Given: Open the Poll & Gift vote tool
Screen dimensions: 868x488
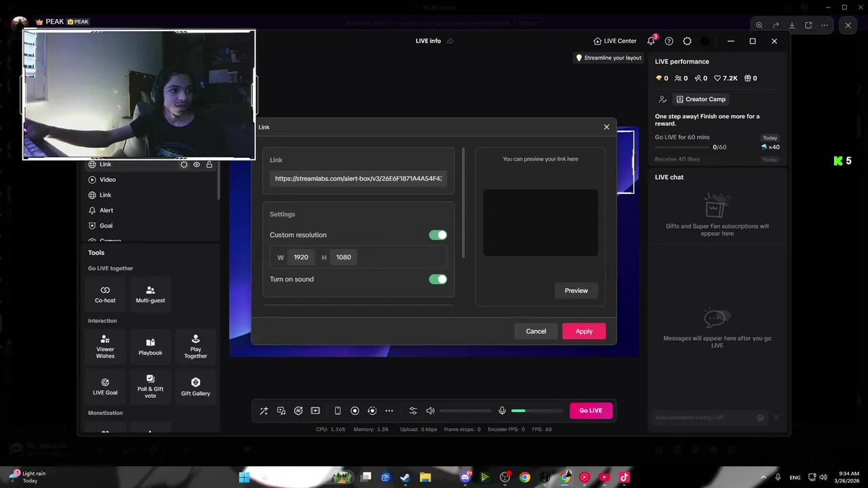Looking at the screenshot, I should (x=151, y=386).
